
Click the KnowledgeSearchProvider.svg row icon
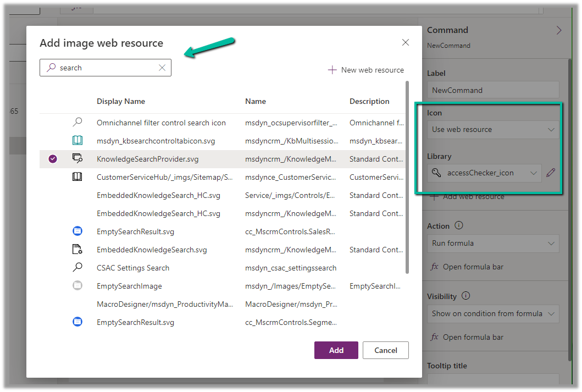click(x=77, y=159)
